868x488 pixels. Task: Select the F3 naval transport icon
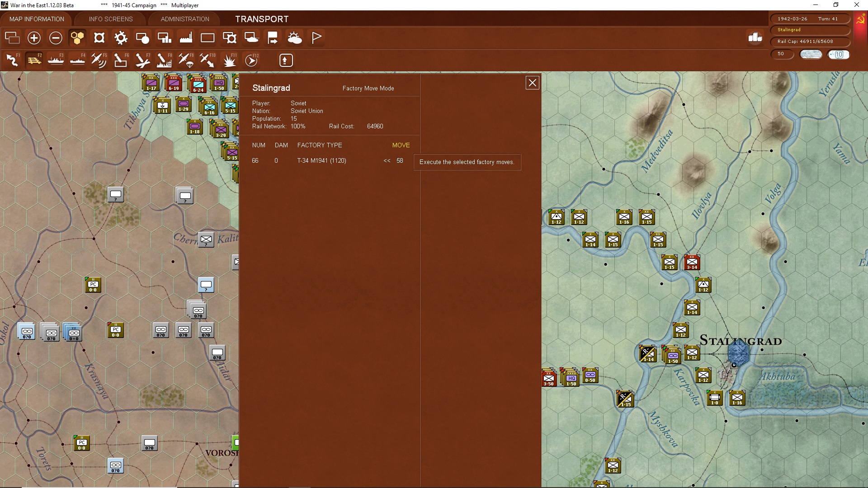click(x=56, y=60)
